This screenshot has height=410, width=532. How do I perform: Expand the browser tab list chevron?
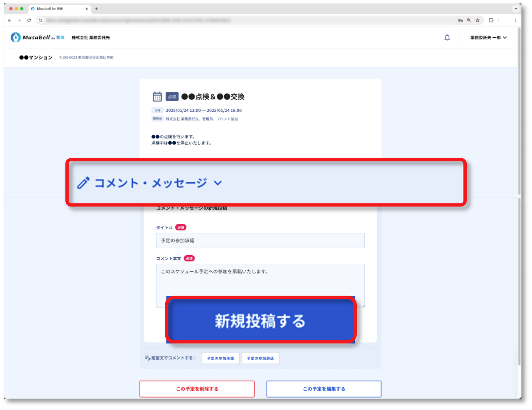(516, 9)
